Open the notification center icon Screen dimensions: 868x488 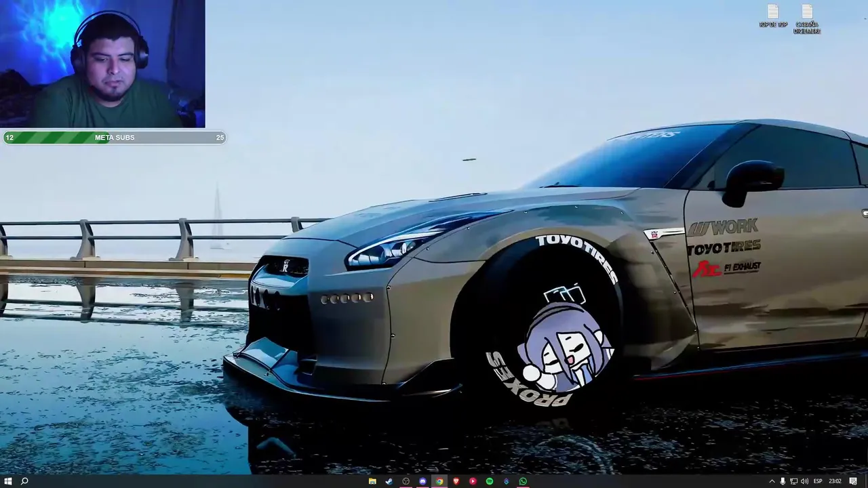tap(853, 481)
